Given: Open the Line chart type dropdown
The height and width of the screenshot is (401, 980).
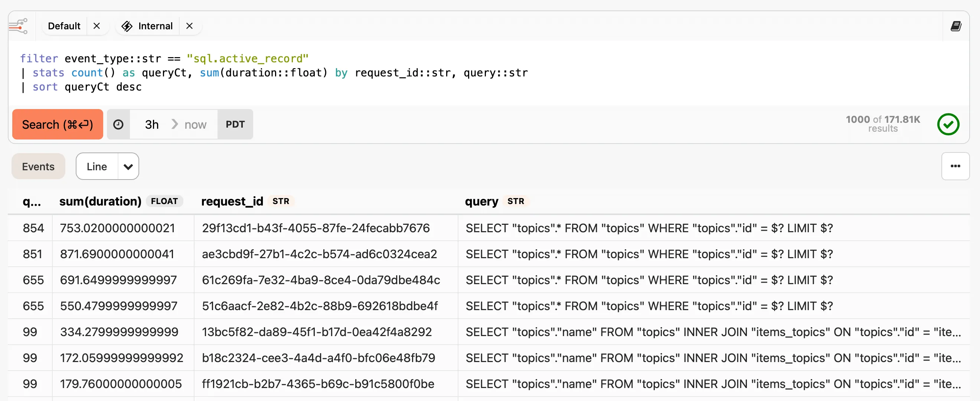Looking at the screenshot, I should [x=128, y=166].
